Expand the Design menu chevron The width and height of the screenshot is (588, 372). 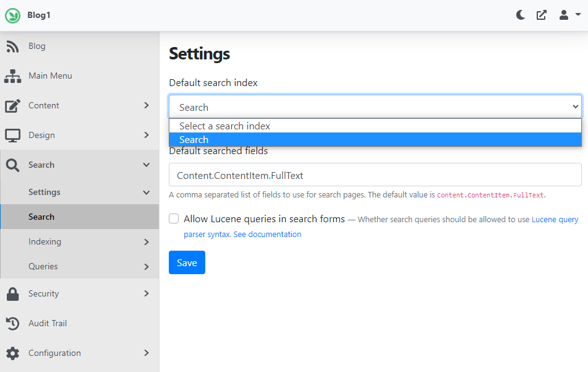point(147,135)
